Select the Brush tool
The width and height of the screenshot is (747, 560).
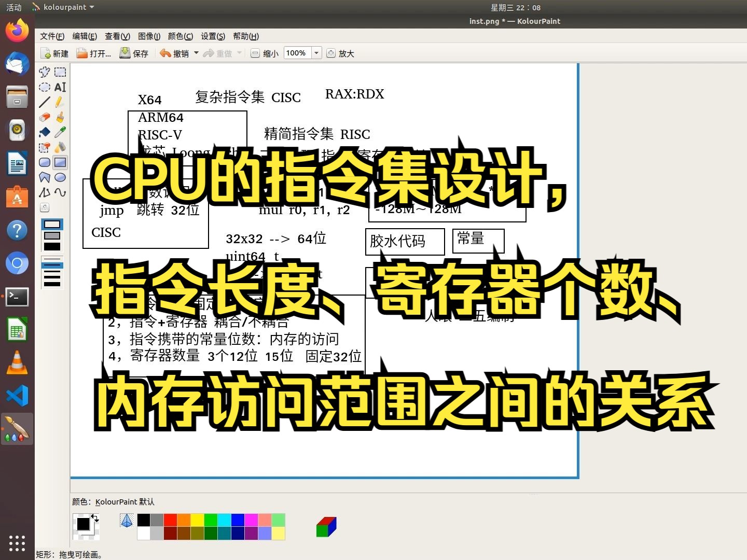60,117
